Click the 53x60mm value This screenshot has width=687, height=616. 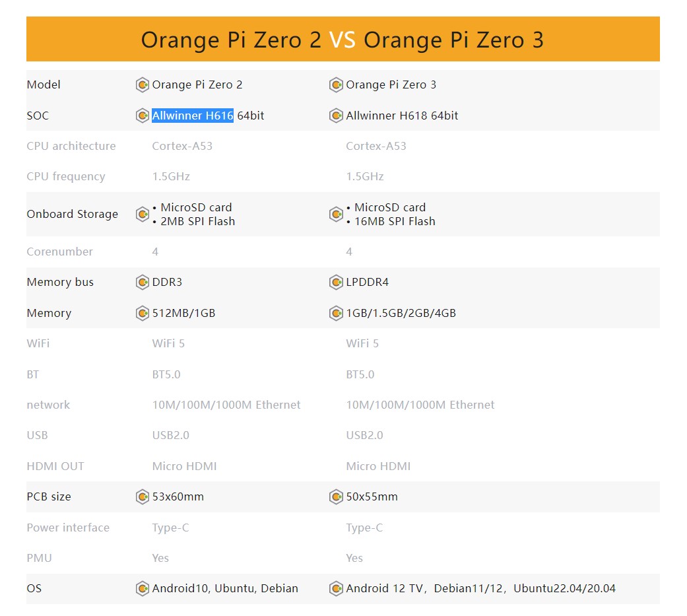coord(178,497)
